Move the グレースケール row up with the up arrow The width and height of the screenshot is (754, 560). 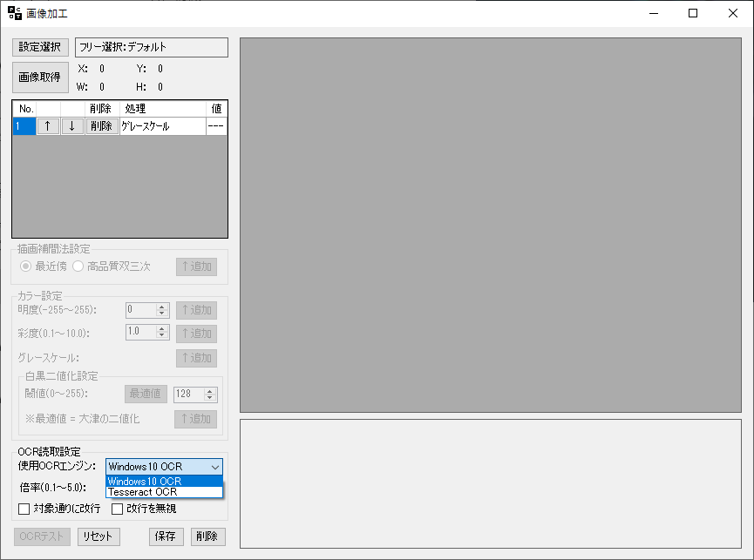click(48, 126)
